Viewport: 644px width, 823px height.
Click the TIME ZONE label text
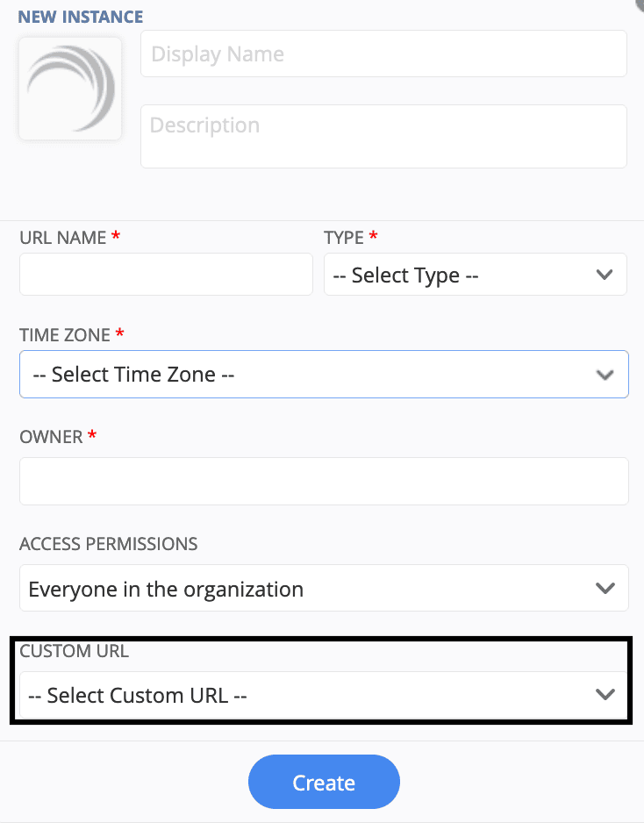point(65,335)
